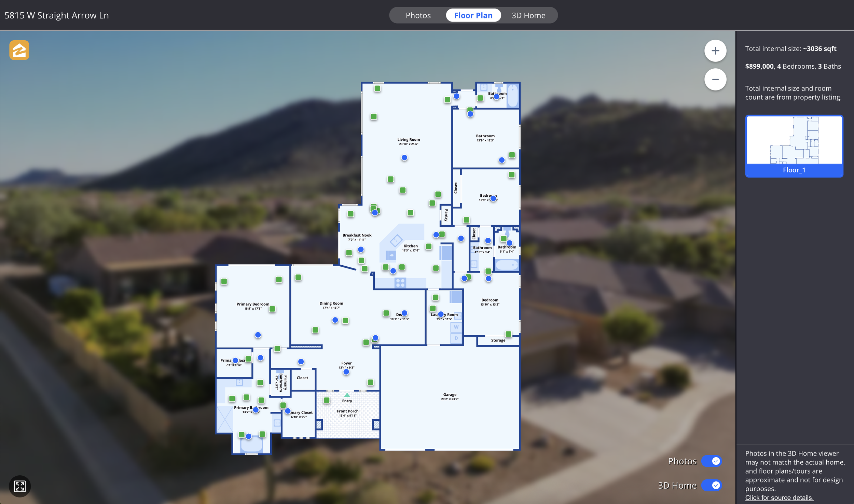This screenshot has height=504, width=854.
Task: Click the blue marker in Primary Bedroom
Action: pos(258,335)
